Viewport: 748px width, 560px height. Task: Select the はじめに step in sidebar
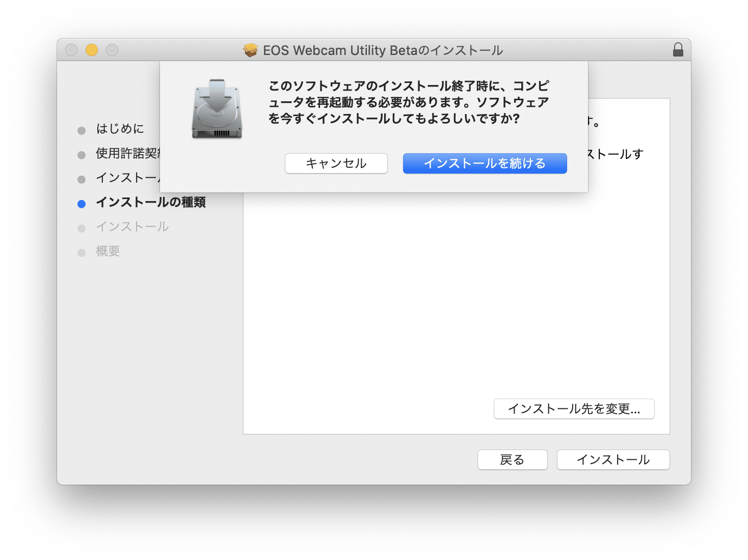pyautogui.click(x=120, y=129)
